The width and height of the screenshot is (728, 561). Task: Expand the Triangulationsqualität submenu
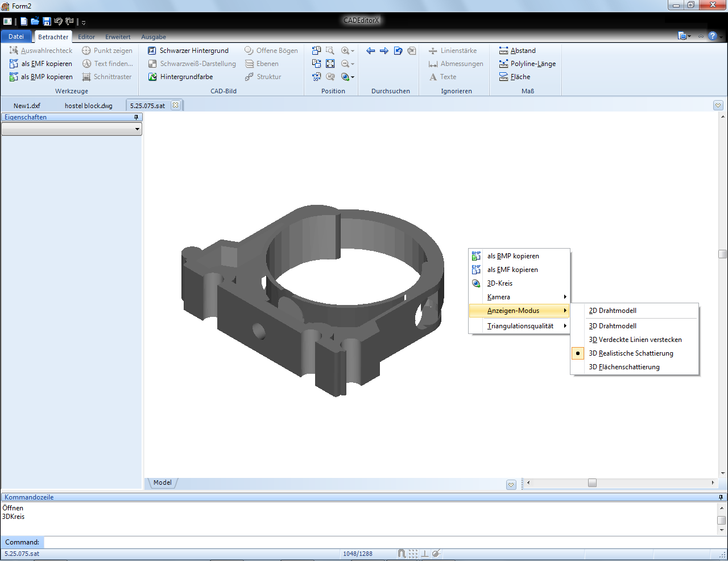click(x=519, y=326)
